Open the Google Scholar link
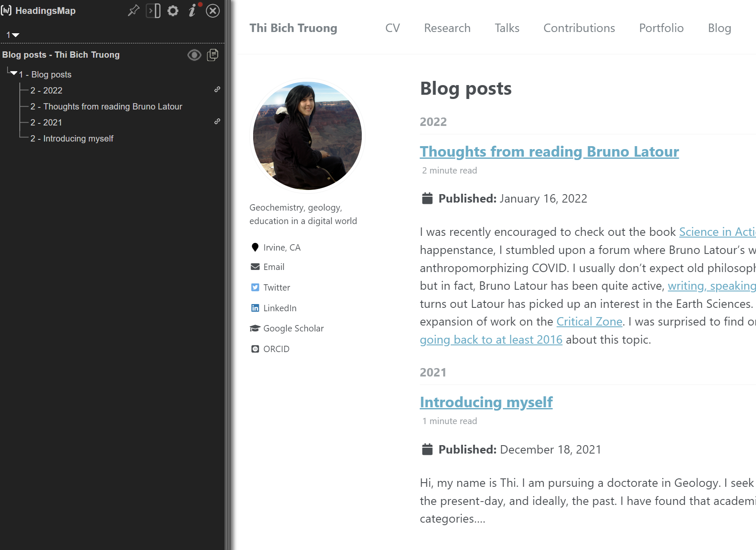The image size is (756, 550). pos(294,328)
